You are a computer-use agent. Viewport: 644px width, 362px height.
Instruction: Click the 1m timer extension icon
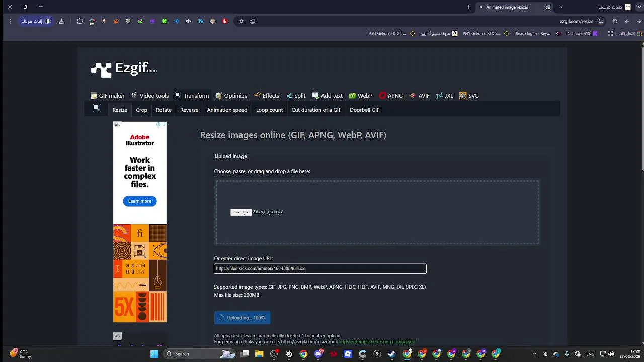[x=92, y=22]
